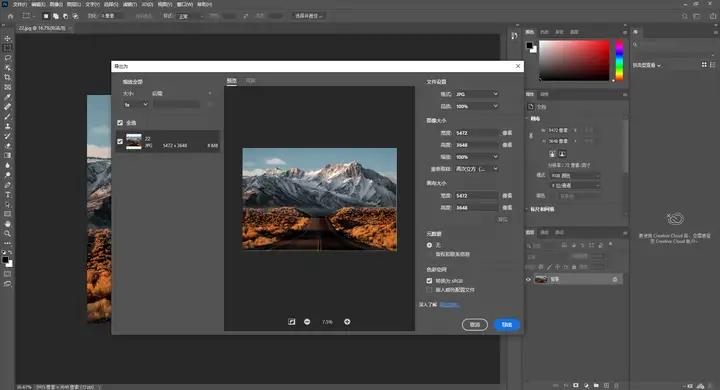Select the Gradient tool
This screenshot has width=720, height=390.
tap(7, 155)
